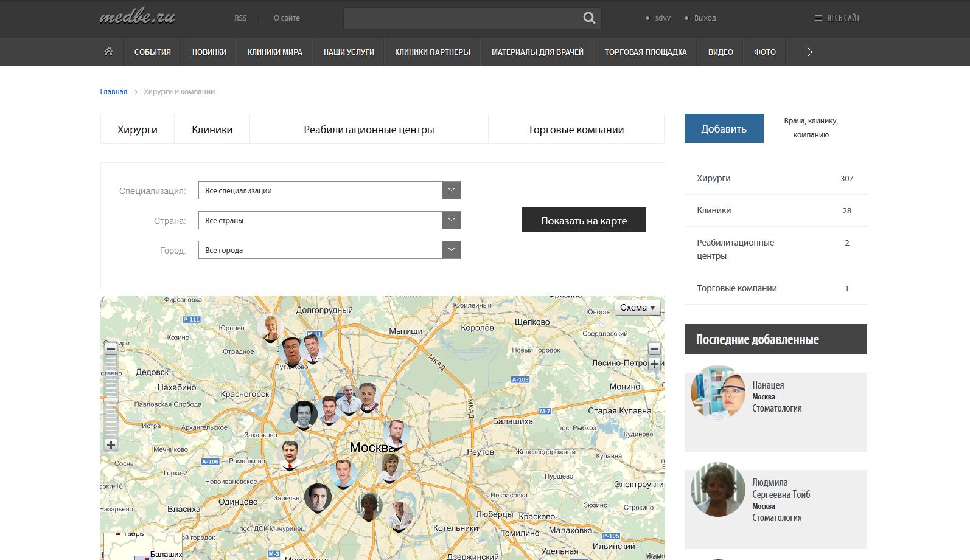Open Людмила Сергеевна Тойб photo
The width and height of the screenshot is (970, 560).
[717, 489]
